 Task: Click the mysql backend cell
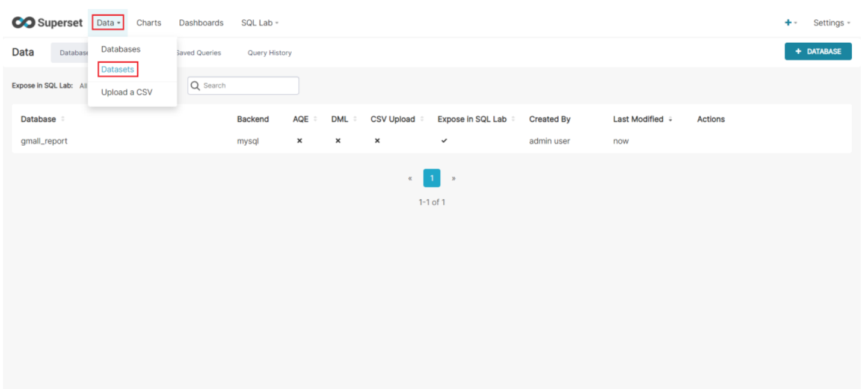point(248,141)
